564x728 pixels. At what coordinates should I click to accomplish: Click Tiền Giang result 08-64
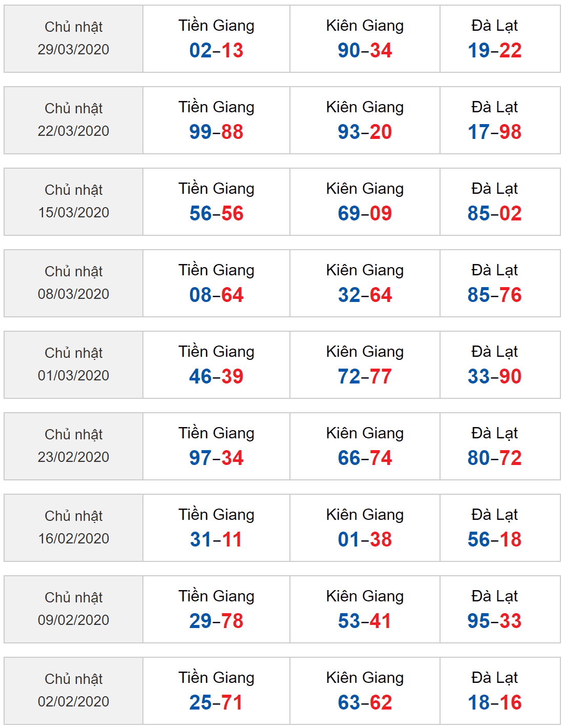coord(216,295)
